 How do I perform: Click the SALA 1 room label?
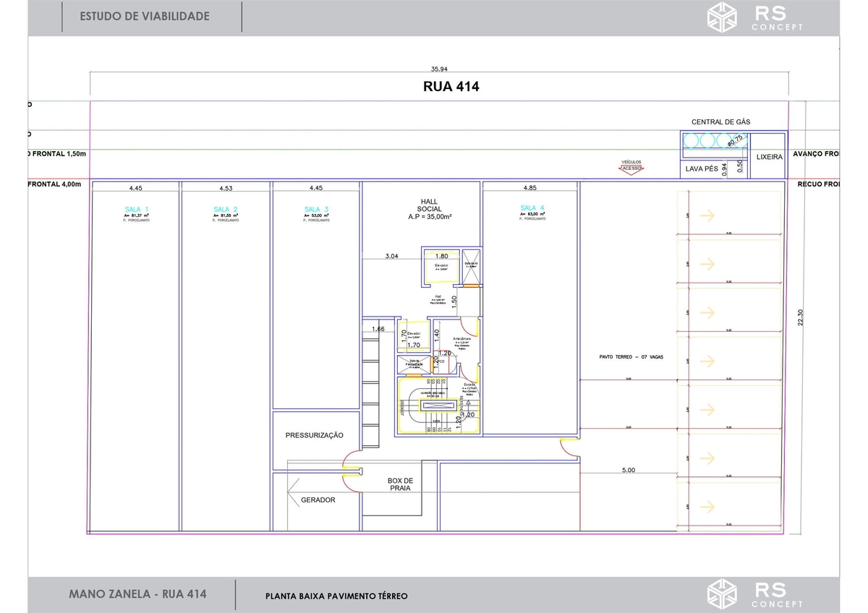(x=136, y=209)
